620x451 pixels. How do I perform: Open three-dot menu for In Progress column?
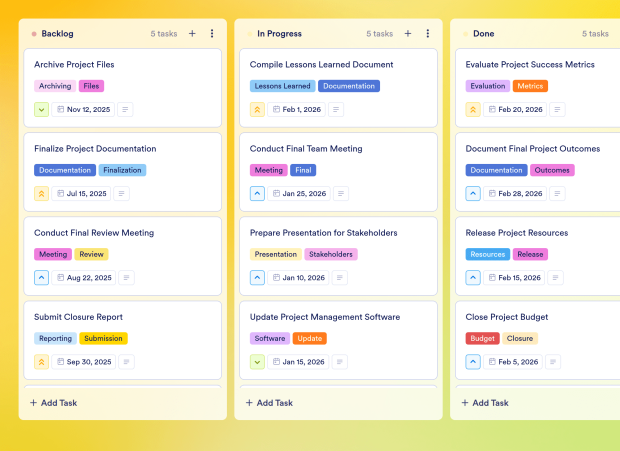(x=428, y=33)
